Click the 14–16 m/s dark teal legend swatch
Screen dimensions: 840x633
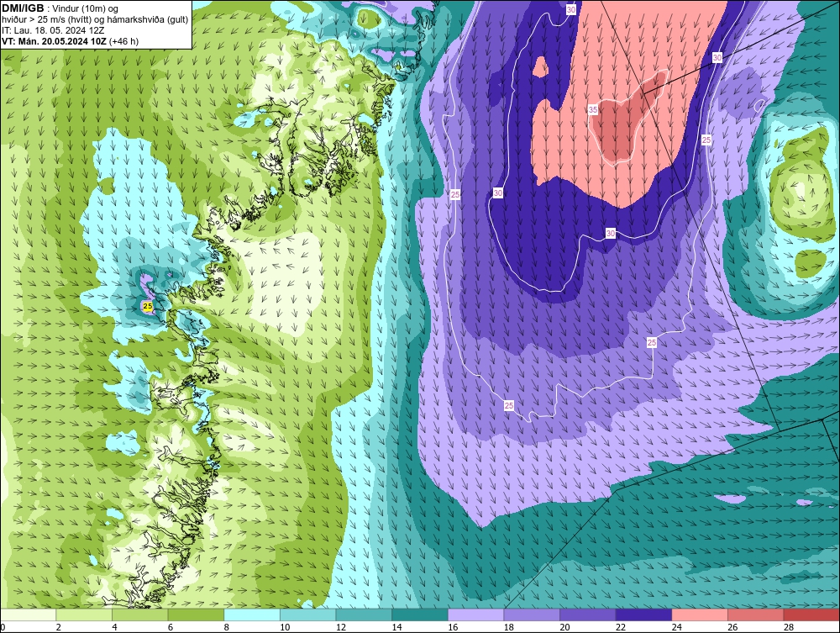[x=419, y=615]
